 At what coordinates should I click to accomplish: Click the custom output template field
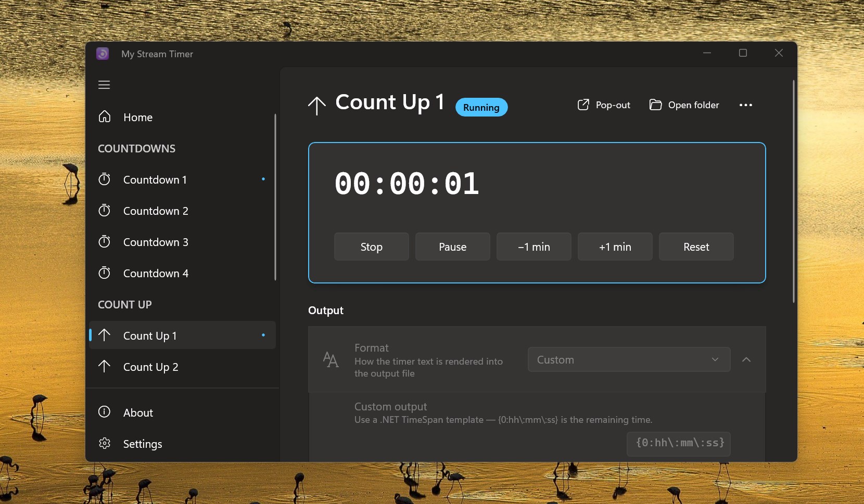679,444
